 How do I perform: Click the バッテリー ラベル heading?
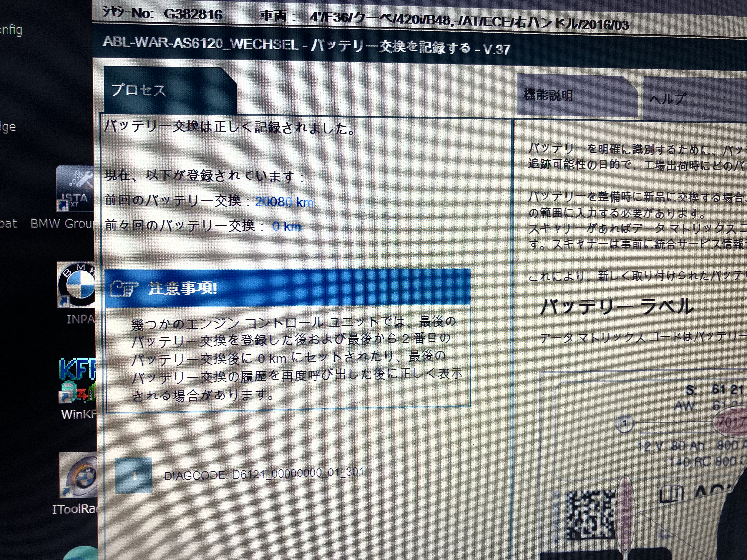[617, 306]
